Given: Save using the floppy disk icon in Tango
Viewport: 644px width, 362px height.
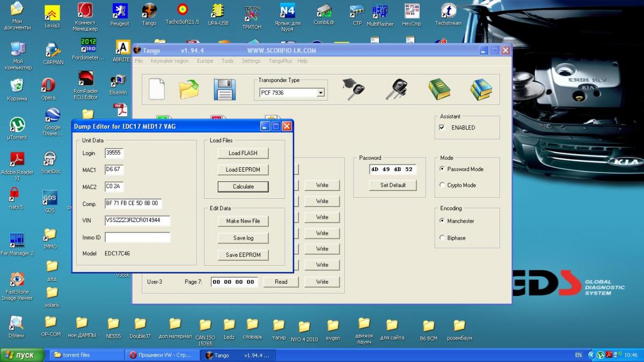Looking at the screenshot, I should [224, 89].
